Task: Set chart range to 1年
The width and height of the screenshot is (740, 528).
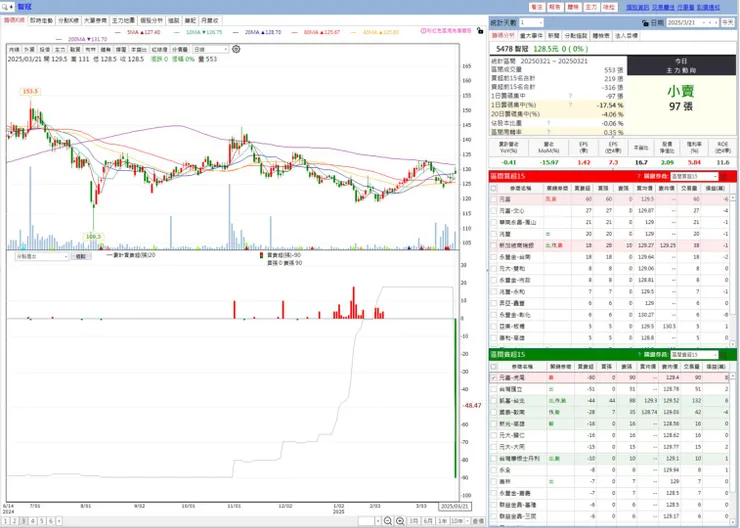Action: pyautogui.click(x=442, y=521)
